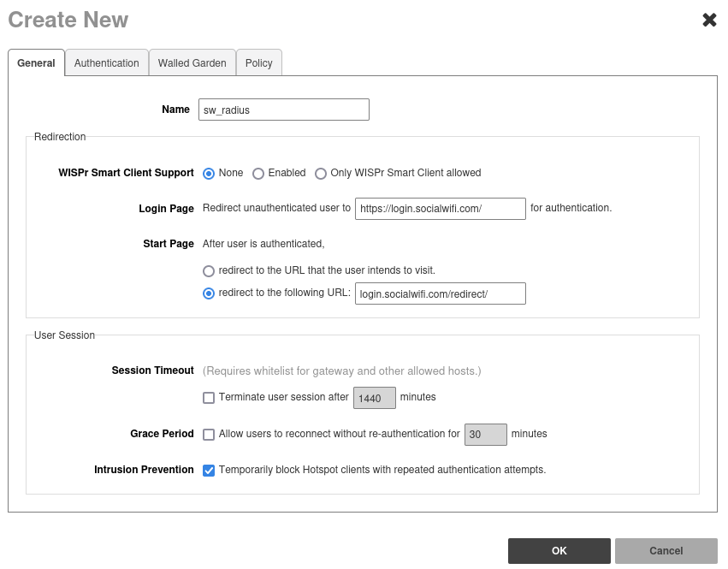This screenshot has width=728, height=569.
Task: Select redirect to the following URL option
Action: (x=209, y=293)
